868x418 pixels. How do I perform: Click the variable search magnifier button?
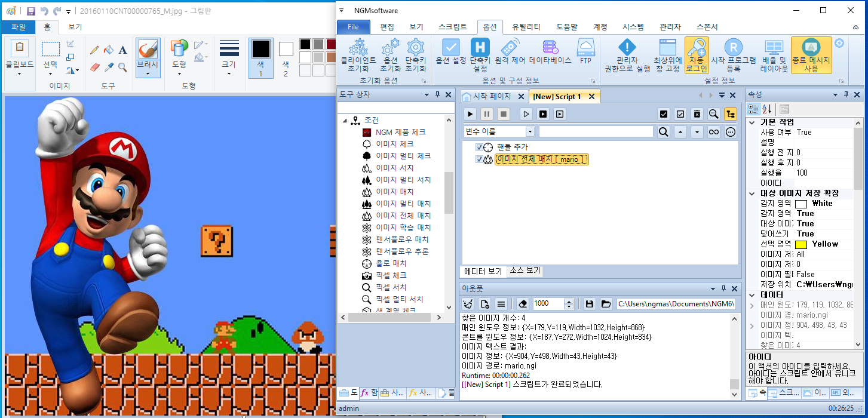pyautogui.click(x=663, y=132)
